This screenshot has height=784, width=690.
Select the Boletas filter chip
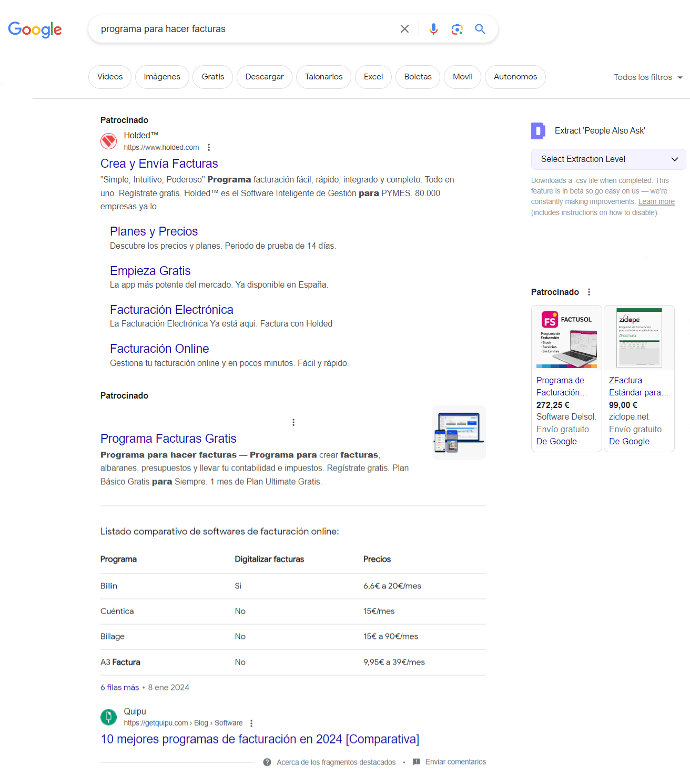(418, 77)
